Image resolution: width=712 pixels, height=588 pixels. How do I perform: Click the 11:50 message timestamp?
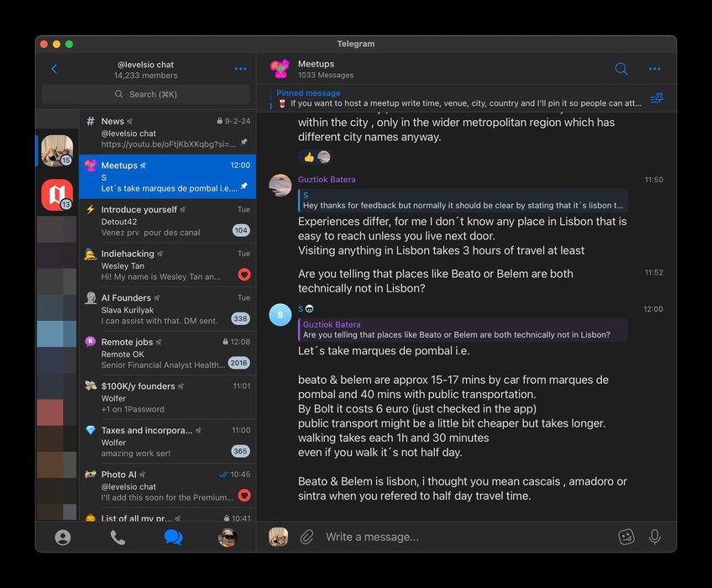pyautogui.click(x=654, y=180)
